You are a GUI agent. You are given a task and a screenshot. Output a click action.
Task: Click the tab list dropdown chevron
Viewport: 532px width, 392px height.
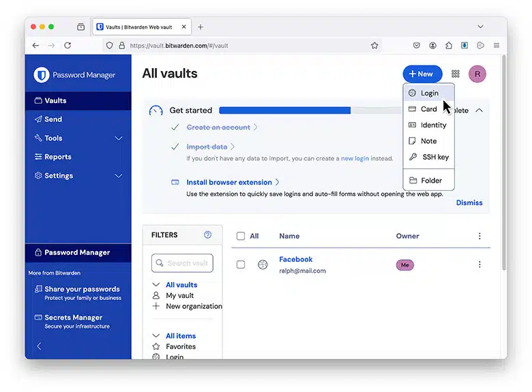coord(480,27)
